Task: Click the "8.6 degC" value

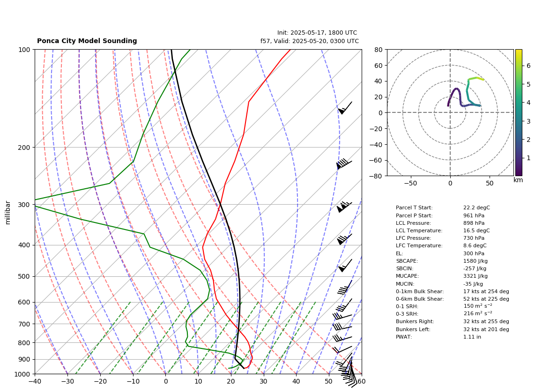Action: (475, 245)
